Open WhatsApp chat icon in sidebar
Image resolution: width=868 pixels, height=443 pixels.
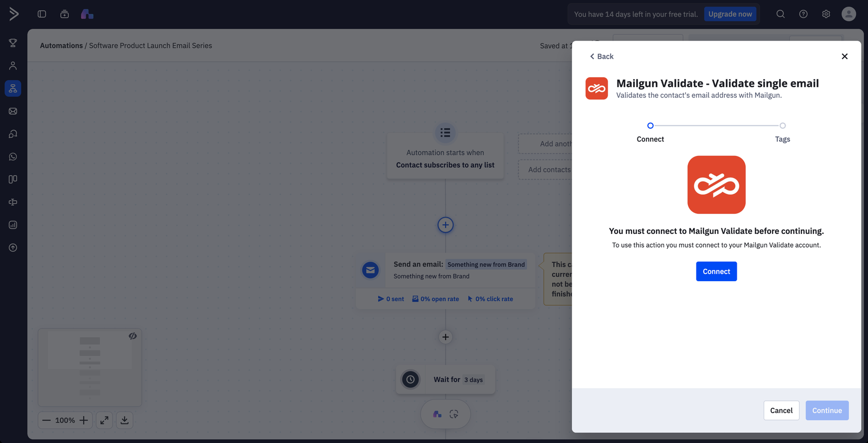tap(13, 157)
